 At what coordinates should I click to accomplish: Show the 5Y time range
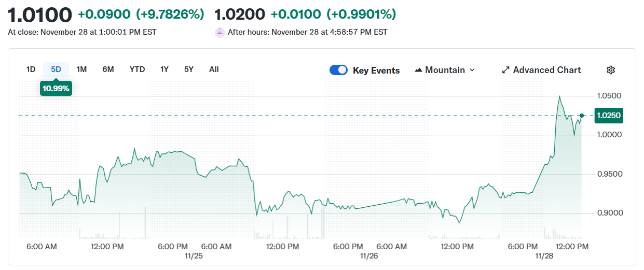coord(188,69)
